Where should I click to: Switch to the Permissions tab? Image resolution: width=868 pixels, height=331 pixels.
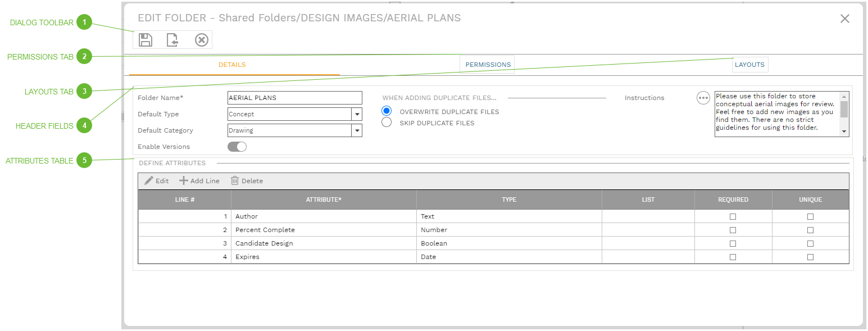click(x=487, y=64)
